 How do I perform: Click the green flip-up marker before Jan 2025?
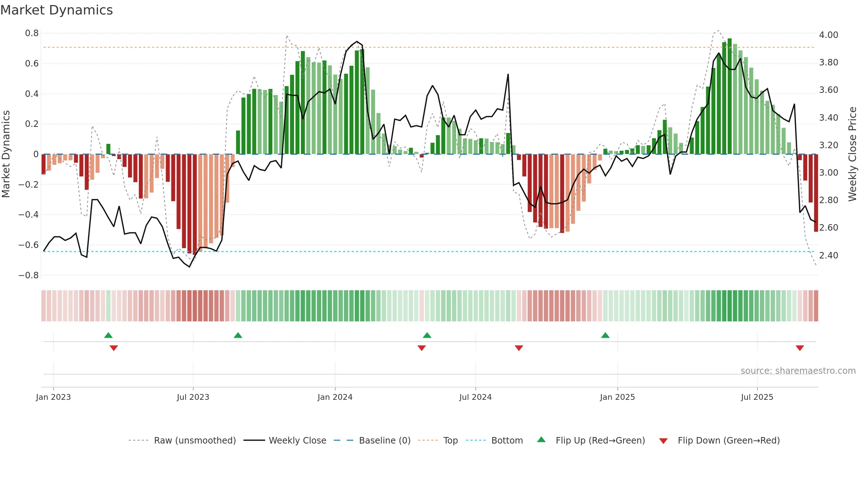(x=605, y=335)
